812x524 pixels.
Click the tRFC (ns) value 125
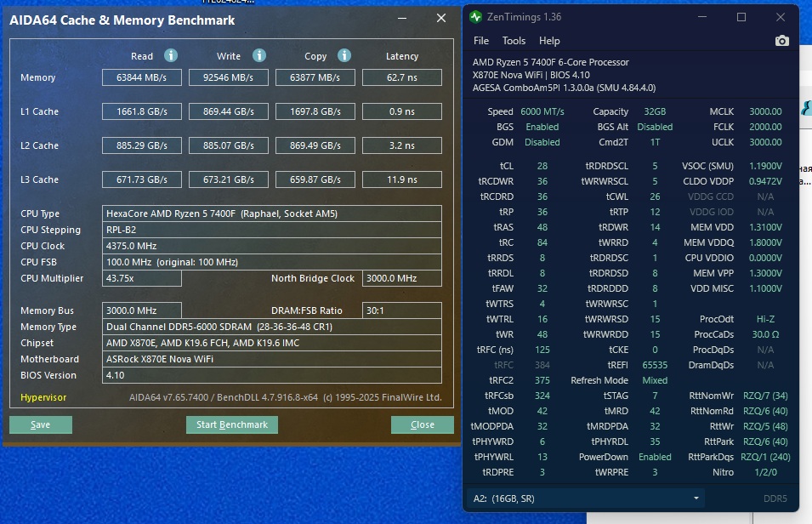[542, 350]
